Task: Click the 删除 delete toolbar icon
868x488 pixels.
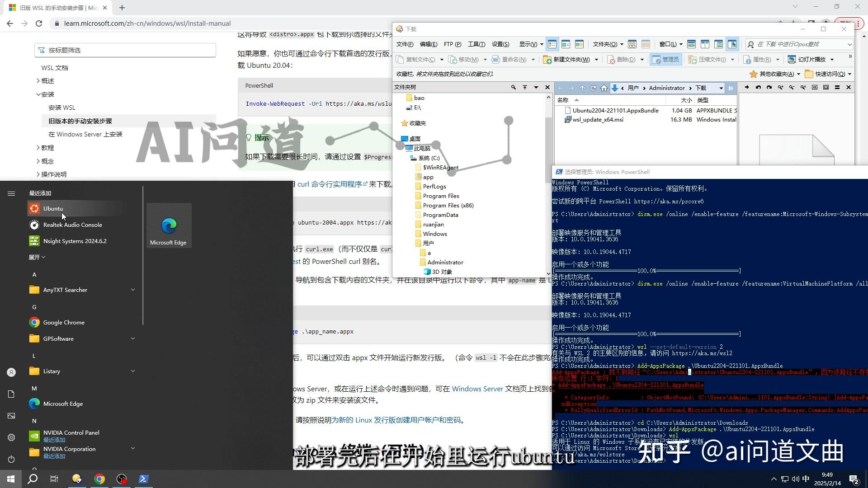Action: tap(611, 59)
